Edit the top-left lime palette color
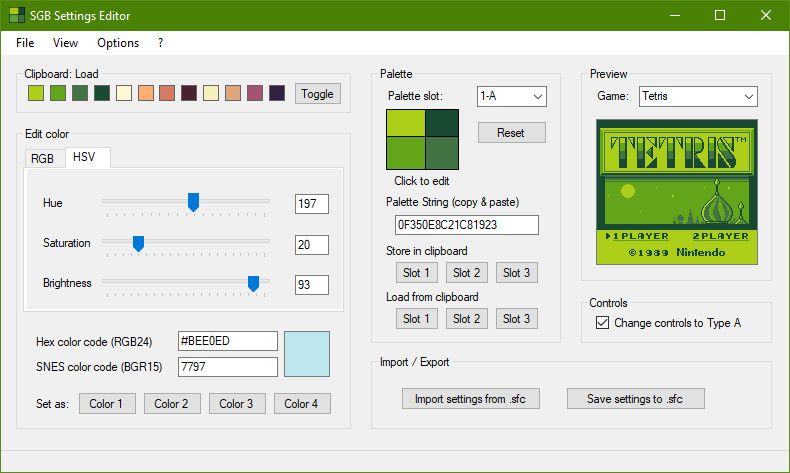790x473 pixels. 406,123
